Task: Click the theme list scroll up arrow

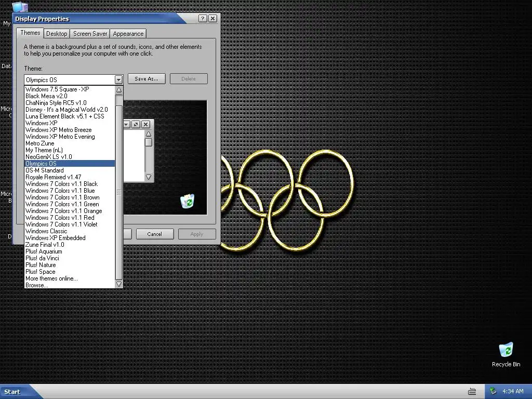Action: click(x=119, y=90)
